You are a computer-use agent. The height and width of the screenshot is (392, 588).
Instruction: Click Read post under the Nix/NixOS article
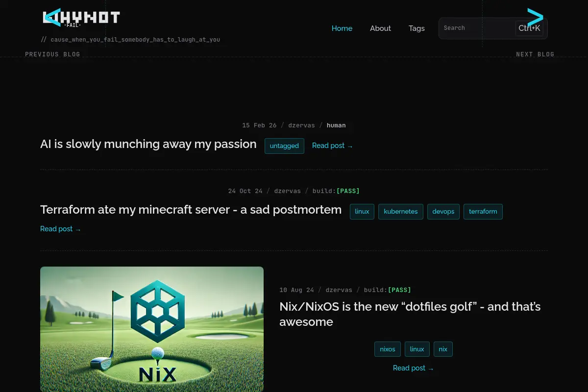(x=414, y=368)
